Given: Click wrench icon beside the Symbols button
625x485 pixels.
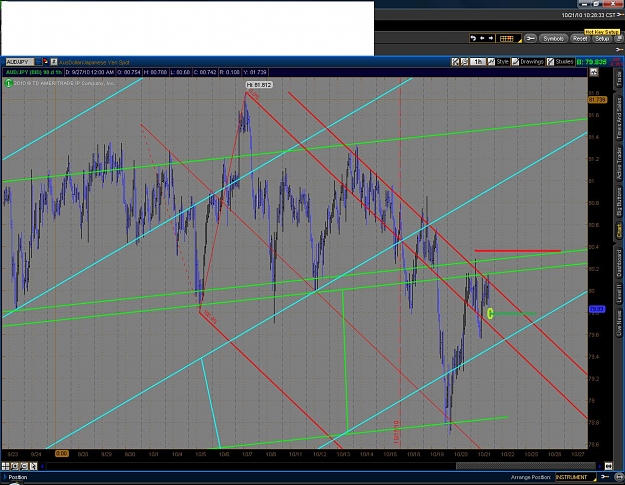Looking at the screenshot, I should coord(530,39).
